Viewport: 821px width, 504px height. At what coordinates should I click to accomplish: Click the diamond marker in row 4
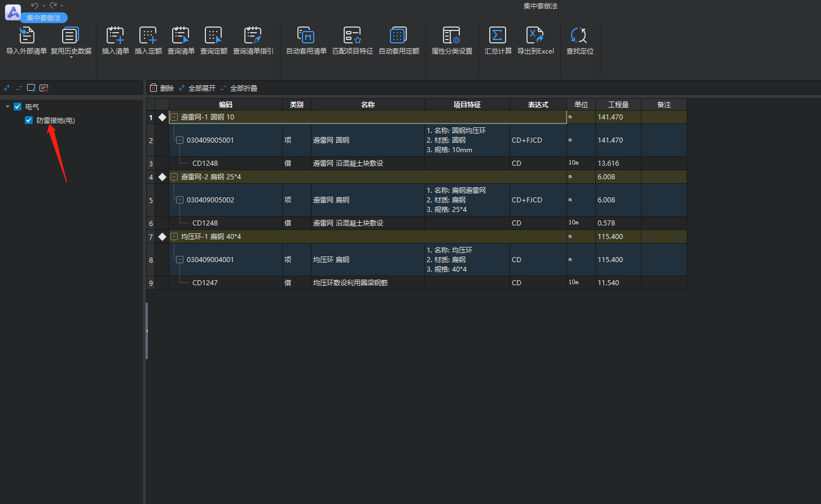162,177
